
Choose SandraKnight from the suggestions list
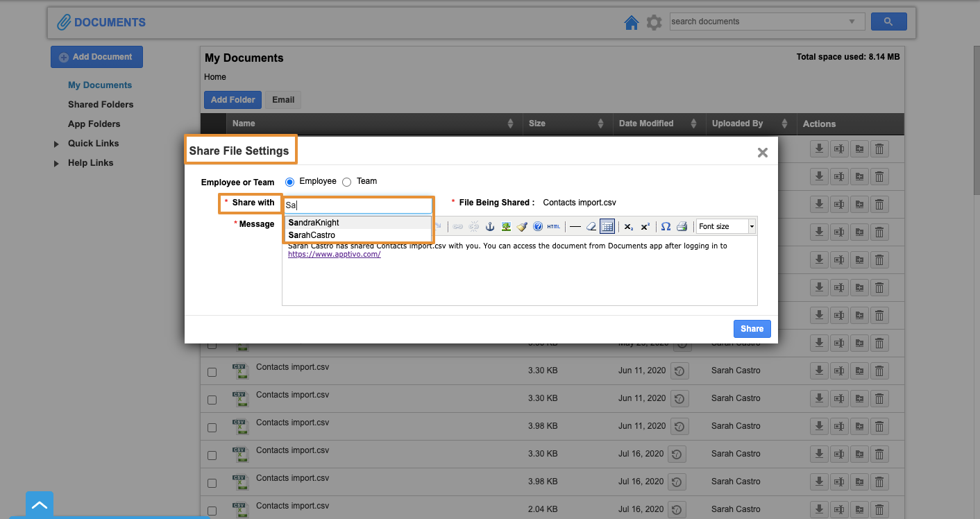pyautogui.click(x=314, y=223)
